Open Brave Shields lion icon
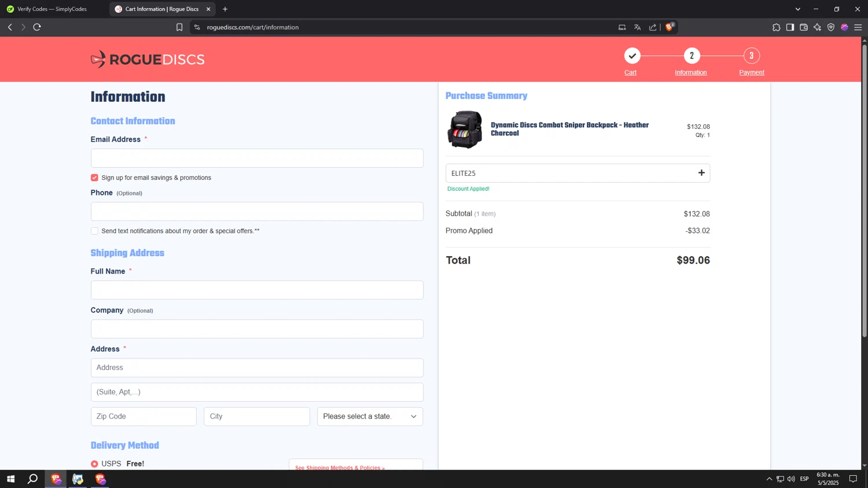This screenshot has width=868, height=488. 670,27
